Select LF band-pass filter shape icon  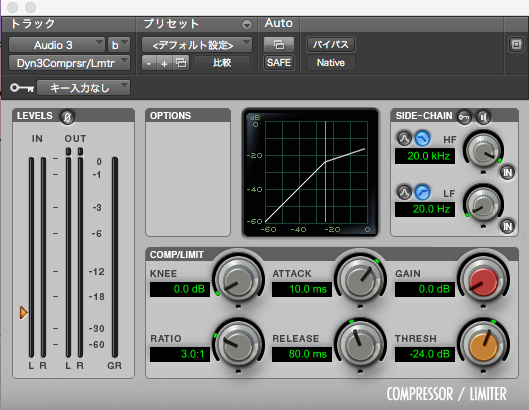click(404, 192)
